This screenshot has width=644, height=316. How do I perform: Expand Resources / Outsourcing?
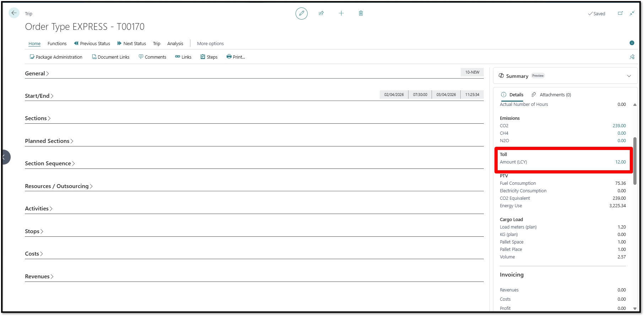pyautogui.click(x=59, y=186)
